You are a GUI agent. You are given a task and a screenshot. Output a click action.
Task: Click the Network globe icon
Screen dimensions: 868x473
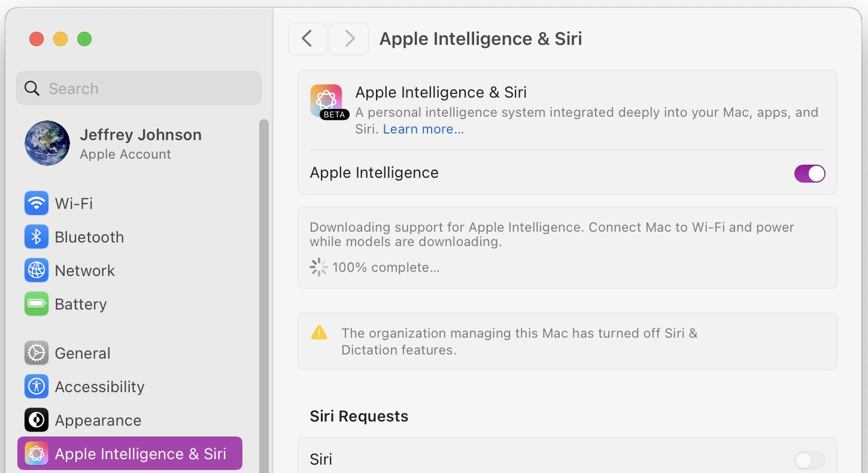(37, 271)
